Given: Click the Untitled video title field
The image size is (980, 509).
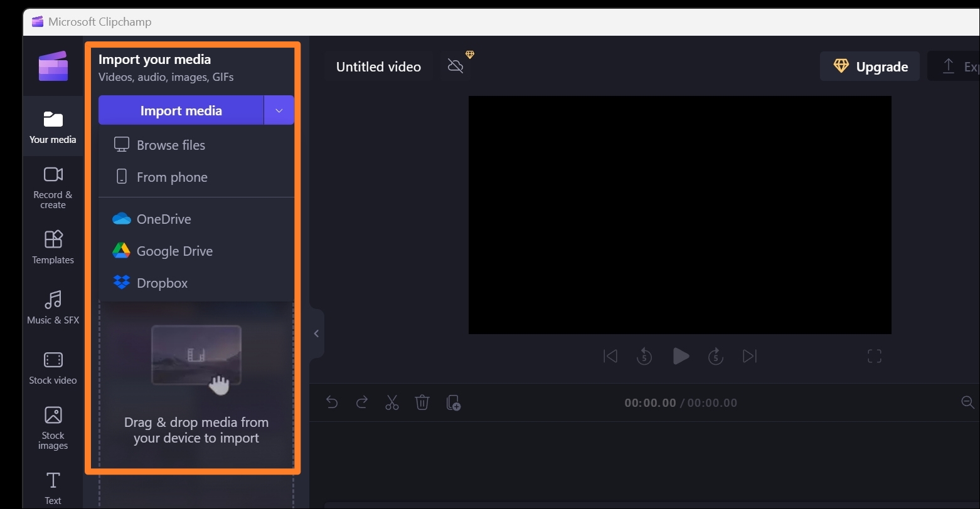Looking at the screenshot, I should (x=378, y=66).
